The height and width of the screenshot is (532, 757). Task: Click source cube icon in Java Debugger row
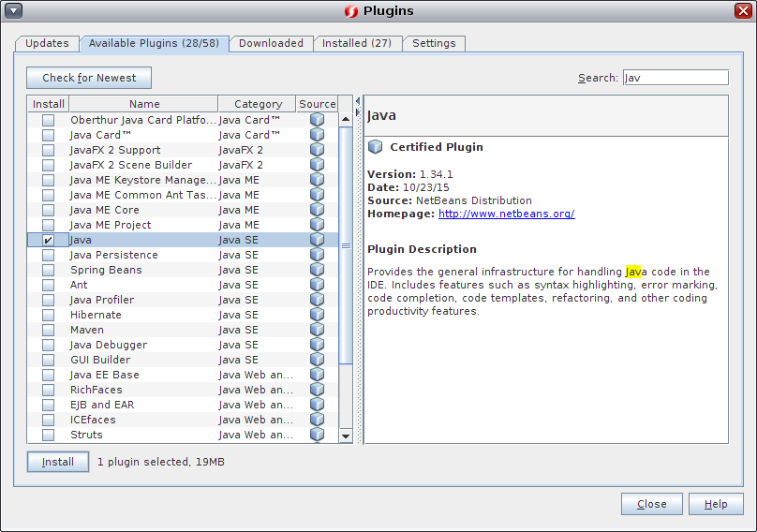(x=317, y=344)
